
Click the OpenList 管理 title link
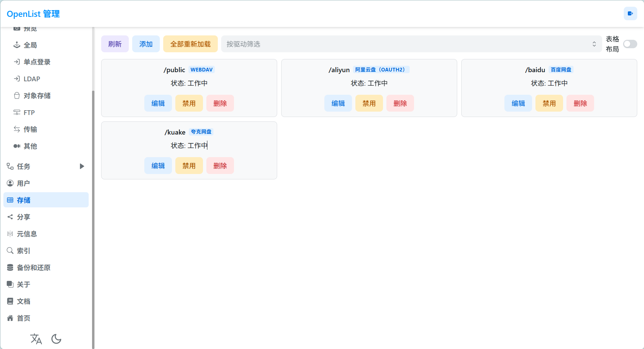coord(33,14)
